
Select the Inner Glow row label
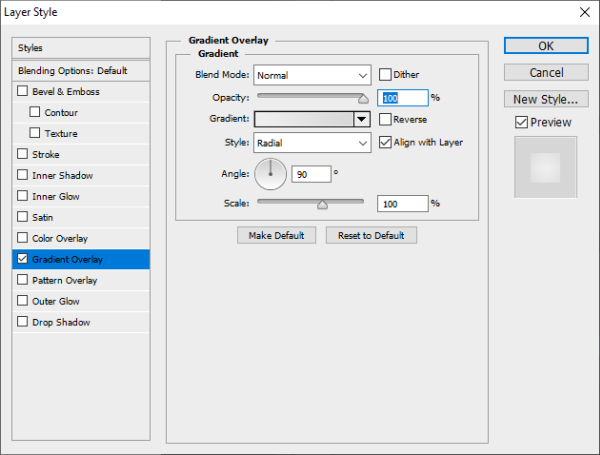pos(56,196)
